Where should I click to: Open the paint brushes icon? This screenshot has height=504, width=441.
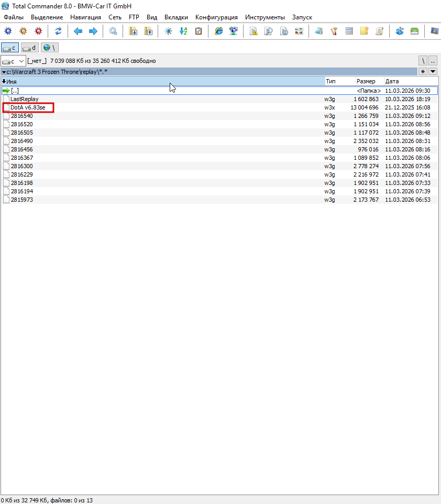pyautogui.click(x=334, y=31)
